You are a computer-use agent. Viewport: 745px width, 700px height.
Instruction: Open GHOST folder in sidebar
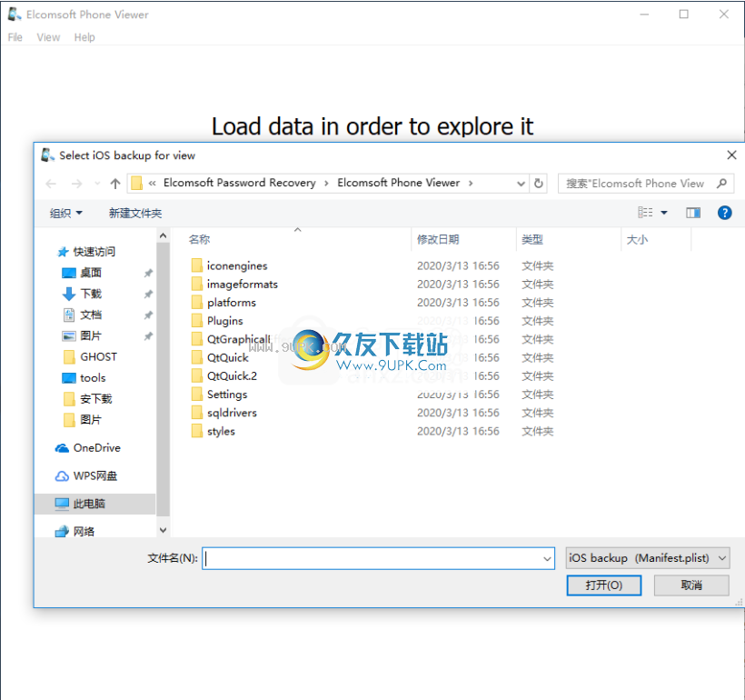pos(90,356)
